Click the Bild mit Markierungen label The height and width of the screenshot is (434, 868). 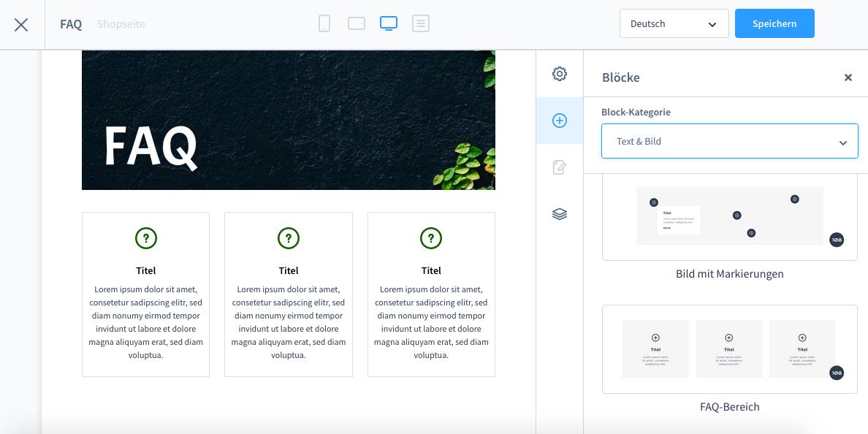[730, 274]
